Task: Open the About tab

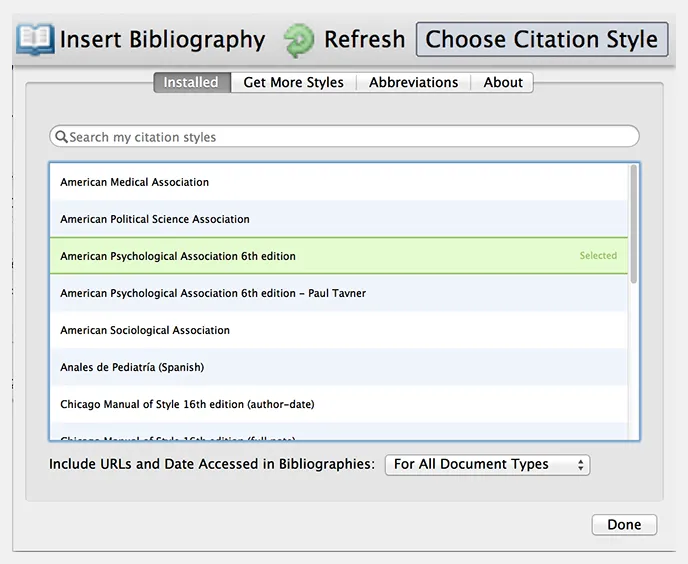Action: (x=503, y=82)
